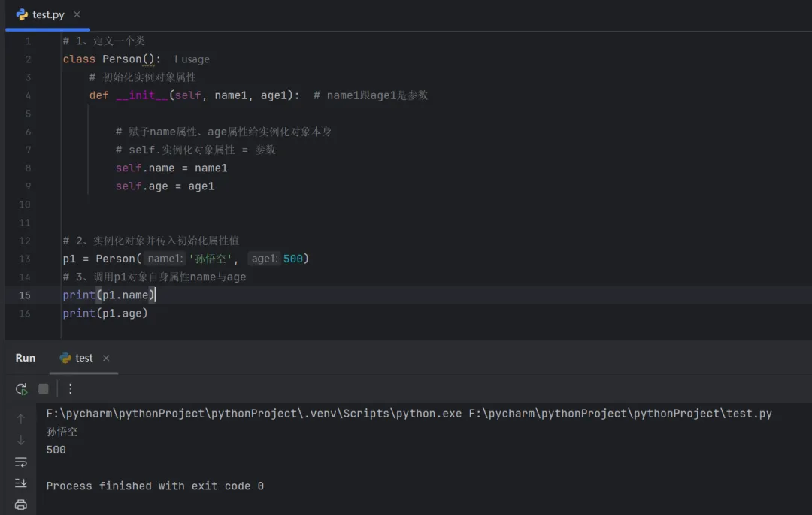Close the test run tab
The width and height of the screenshot is (812, 515).
tap(106, 358)
